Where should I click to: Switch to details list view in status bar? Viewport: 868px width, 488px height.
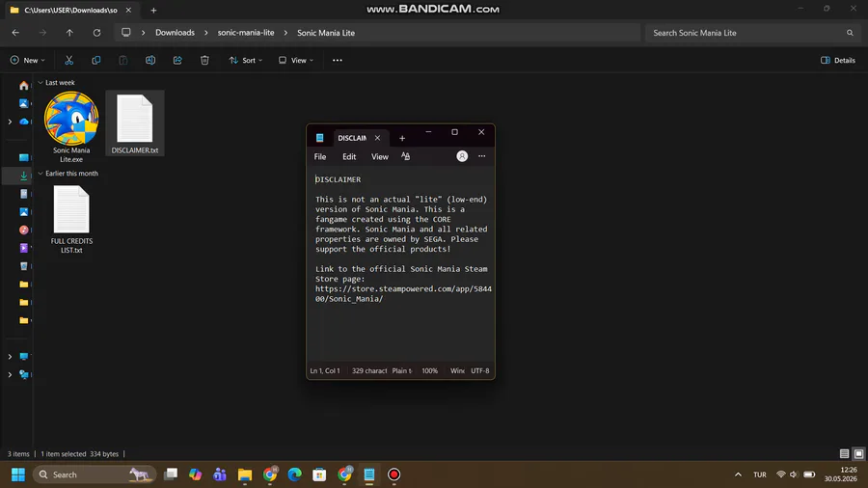pos(844,453)
